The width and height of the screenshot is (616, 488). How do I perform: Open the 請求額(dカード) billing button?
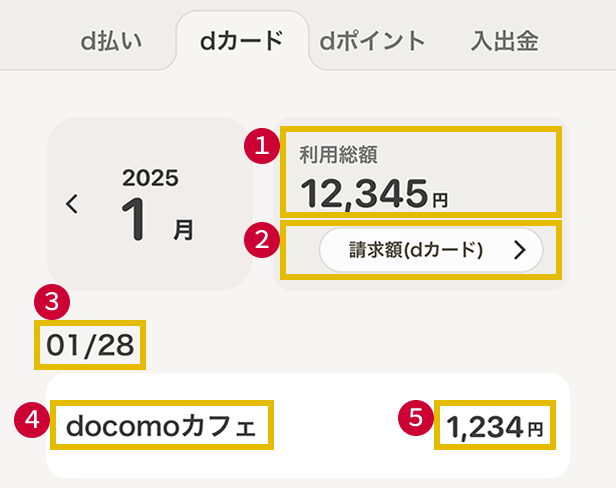[x=430, y=250]
